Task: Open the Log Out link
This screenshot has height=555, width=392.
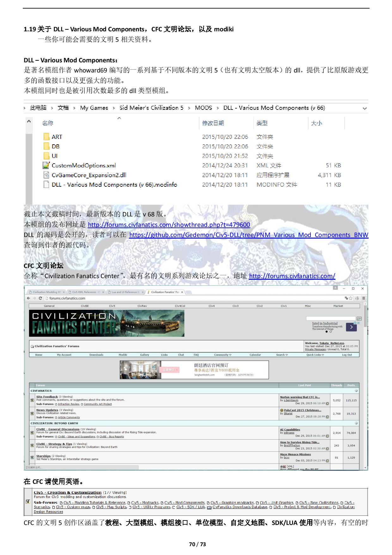Action: 347,355
